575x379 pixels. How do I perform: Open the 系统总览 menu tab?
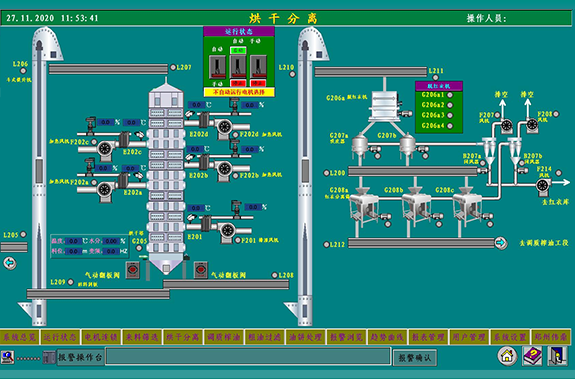tap(20, 337)
